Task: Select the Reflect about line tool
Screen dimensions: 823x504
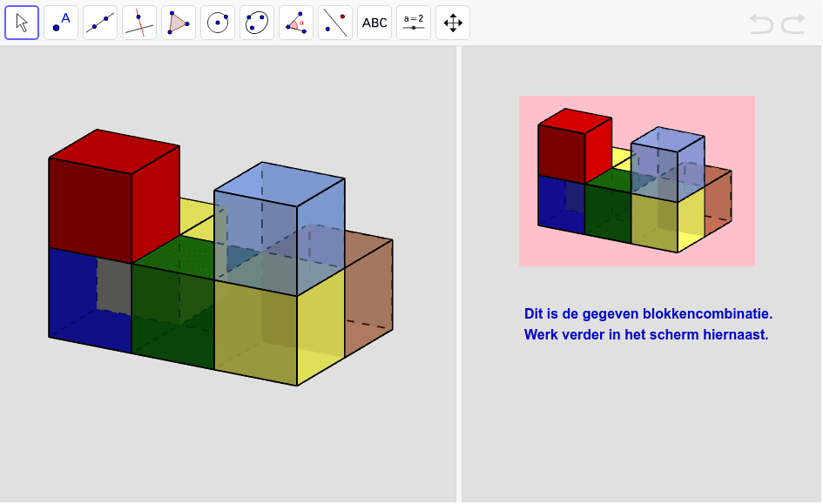Action: point(335,23)
